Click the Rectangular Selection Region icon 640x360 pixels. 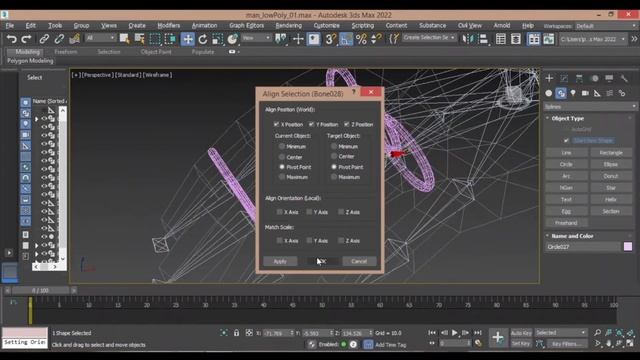coord(155,39)
